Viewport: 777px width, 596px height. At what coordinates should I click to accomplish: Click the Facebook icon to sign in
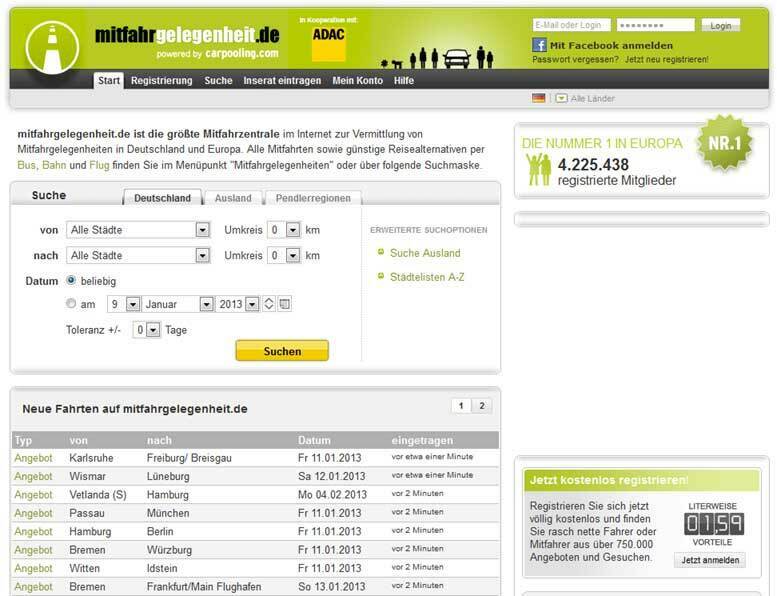click(x=539, y=45)
